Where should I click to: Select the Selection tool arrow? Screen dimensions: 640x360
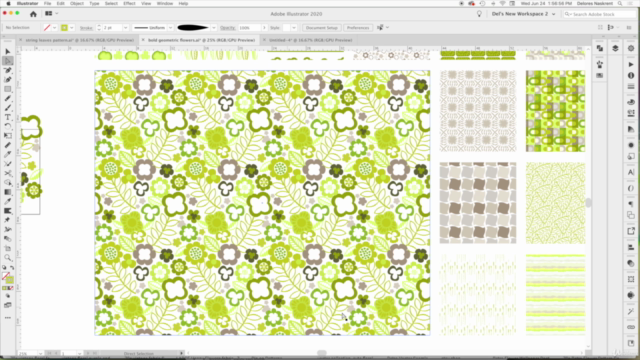8,51
